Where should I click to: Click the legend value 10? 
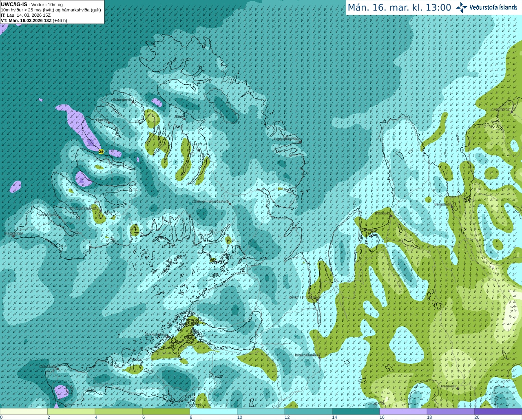click(x=240, y=418)
